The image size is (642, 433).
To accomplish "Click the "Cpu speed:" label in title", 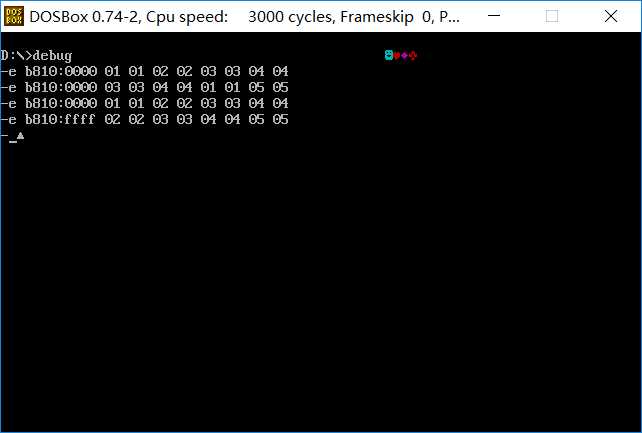I will pos(187,17).
